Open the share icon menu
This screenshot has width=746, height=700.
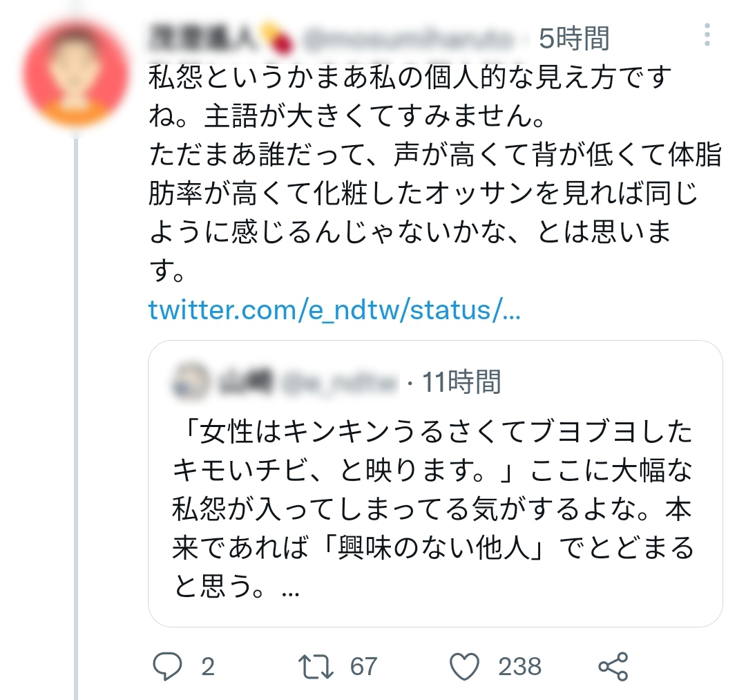[x=613, y=666]
